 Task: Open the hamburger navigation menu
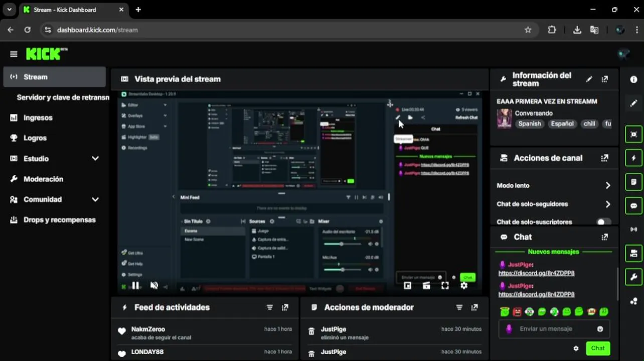(14, 54)
